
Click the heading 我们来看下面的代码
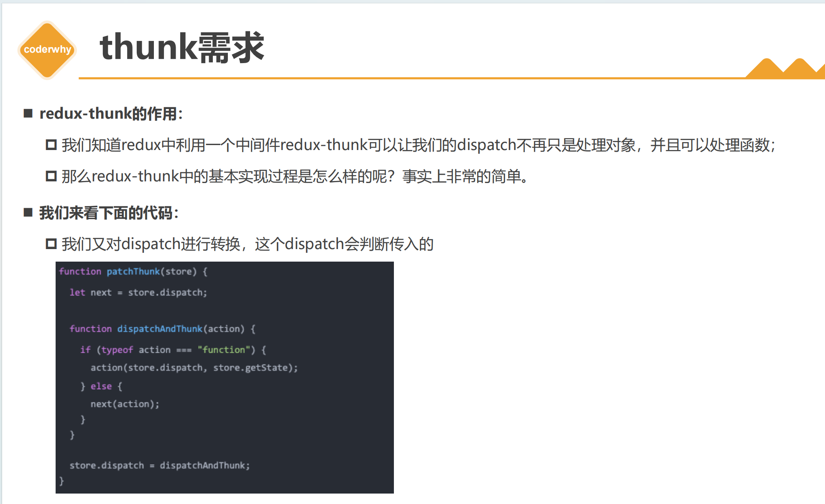[x=109, y=213]
